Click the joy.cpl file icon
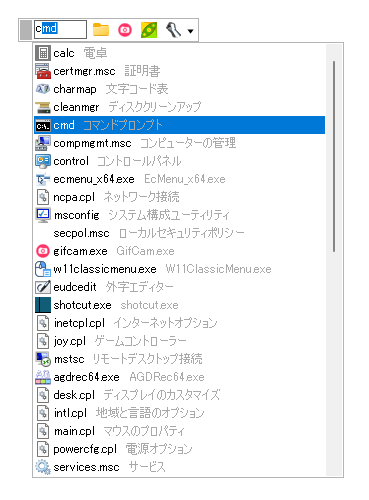Viewport: 369px width, 500px height. point(43,341)
